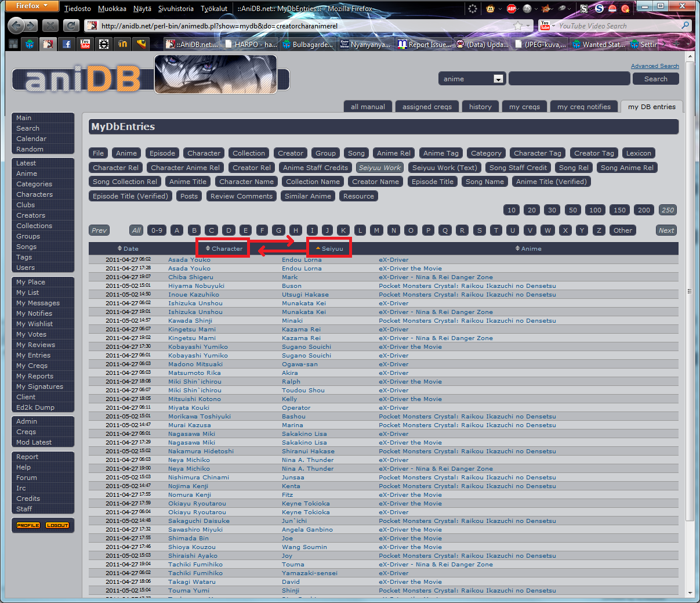Click the Advanced Search link
Viewport: 700px width, 603px height.
click(x=654, y=66)
